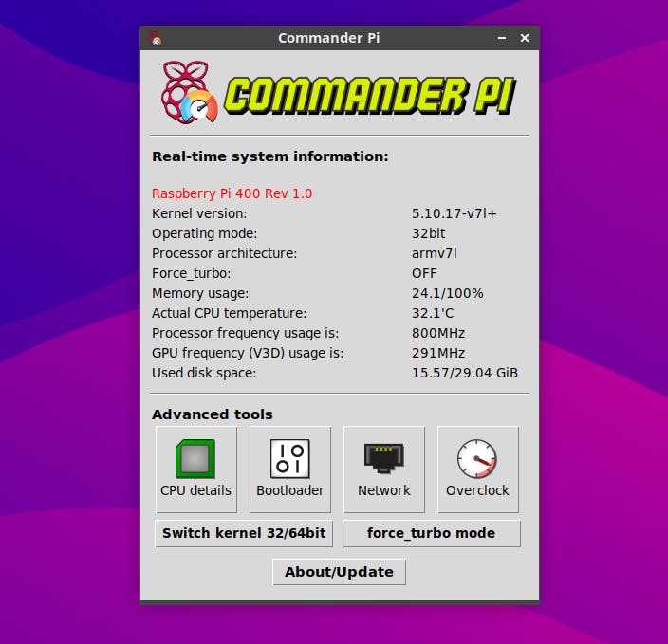Click the operating mode value 32bit
This screenshot has height=644, width=668.
pos(428,233)
